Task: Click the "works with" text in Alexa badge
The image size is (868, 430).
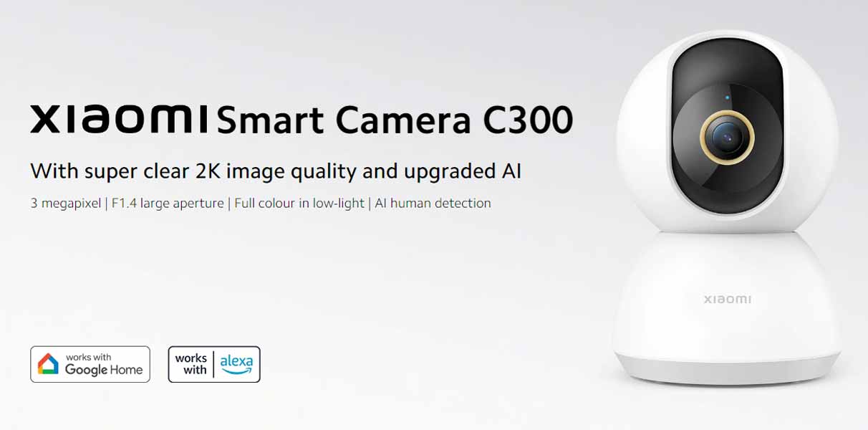Action: tap(191, 364)
